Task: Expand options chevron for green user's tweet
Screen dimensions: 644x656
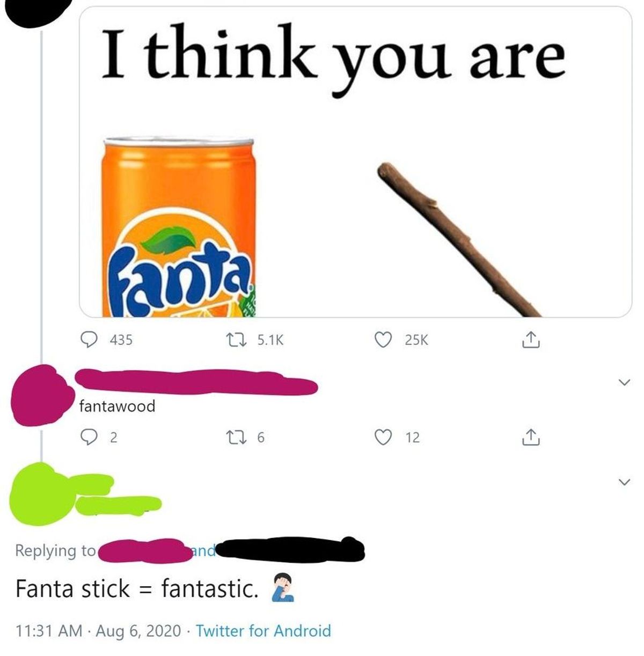Action: 623,481
